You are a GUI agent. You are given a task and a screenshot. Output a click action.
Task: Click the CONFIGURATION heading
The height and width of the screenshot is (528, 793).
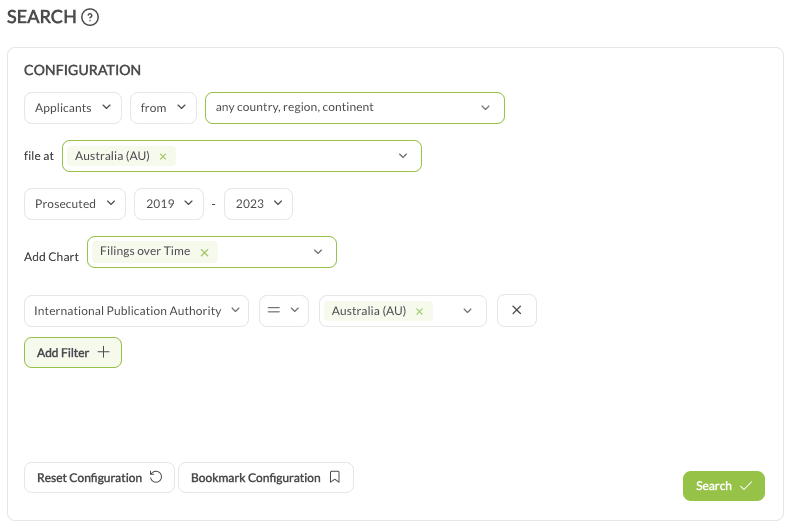pyautogui.click(x=82, y=70)
